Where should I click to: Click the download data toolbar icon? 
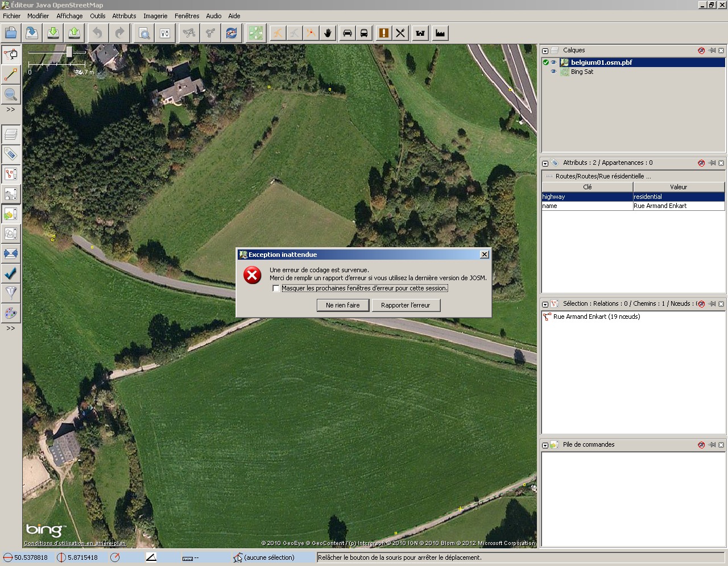53,33
